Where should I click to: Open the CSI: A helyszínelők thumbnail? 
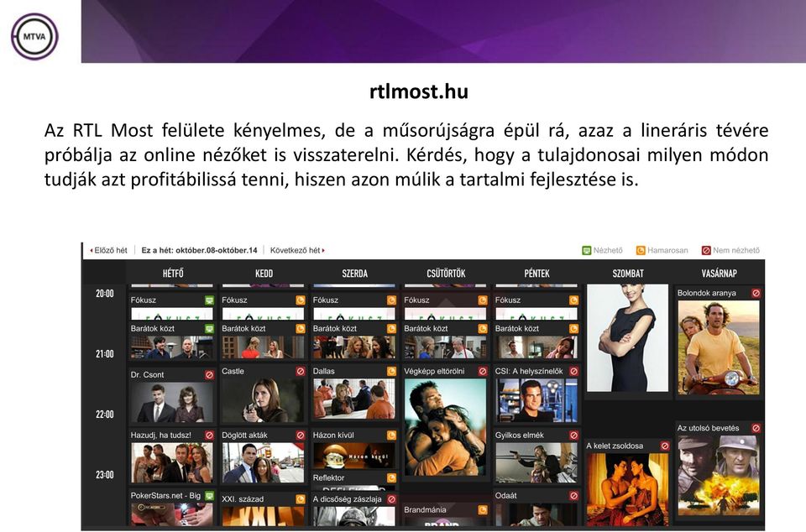point(536,400)
